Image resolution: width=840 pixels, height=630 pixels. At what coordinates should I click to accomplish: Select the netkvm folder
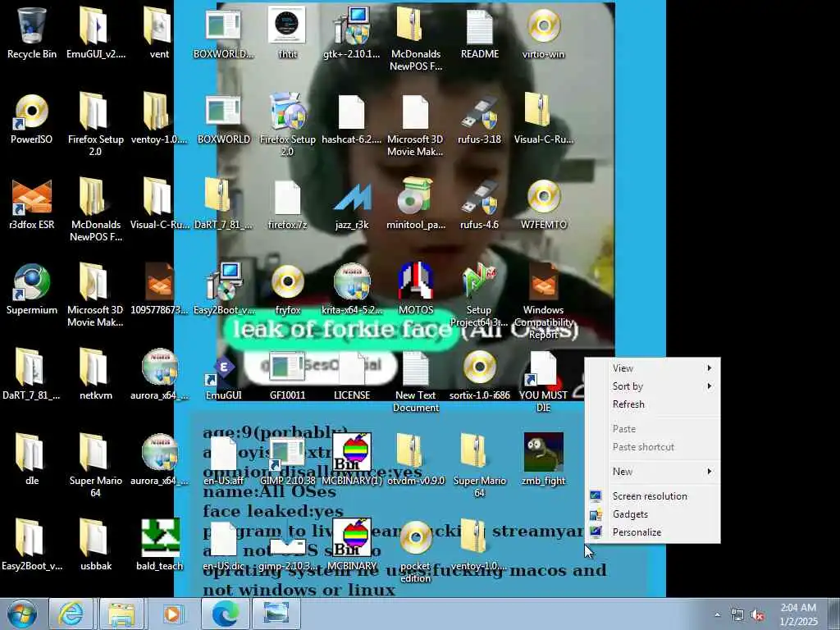click(x=95, y=374)
